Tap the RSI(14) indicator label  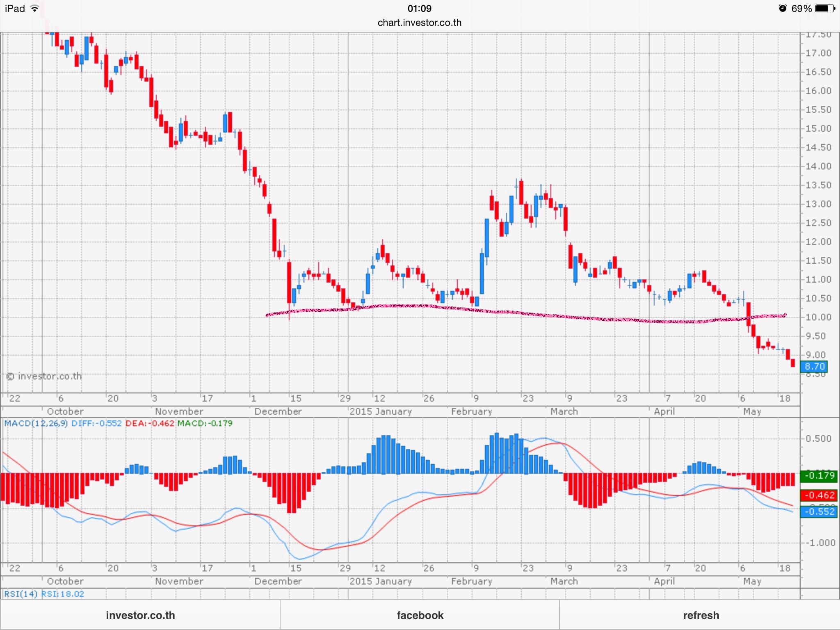[x=21, y=594]
